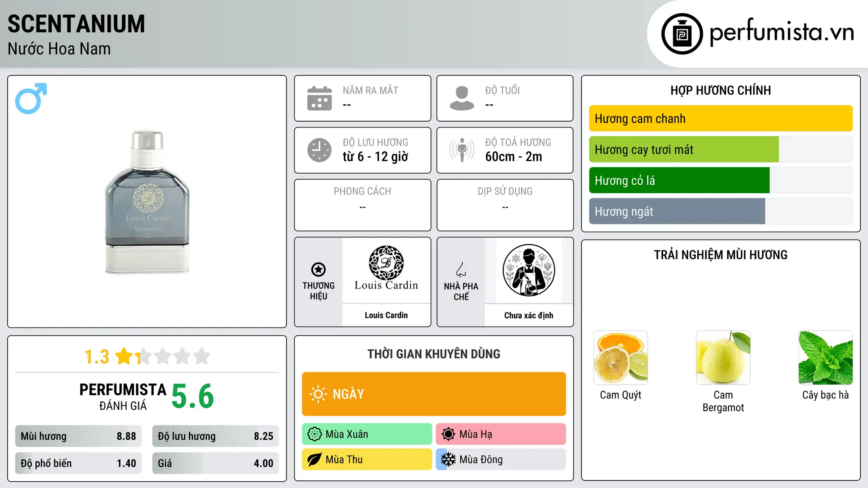Click the PHONG CÁCH card heading
Screen dimensions: 868x488
click(362, 191)
